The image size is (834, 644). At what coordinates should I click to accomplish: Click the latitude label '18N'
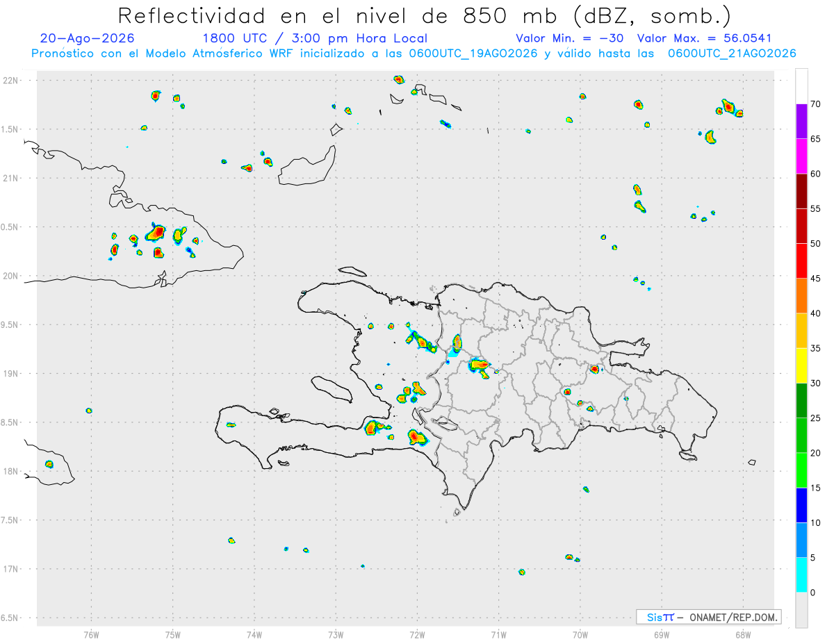pos(11,471)
